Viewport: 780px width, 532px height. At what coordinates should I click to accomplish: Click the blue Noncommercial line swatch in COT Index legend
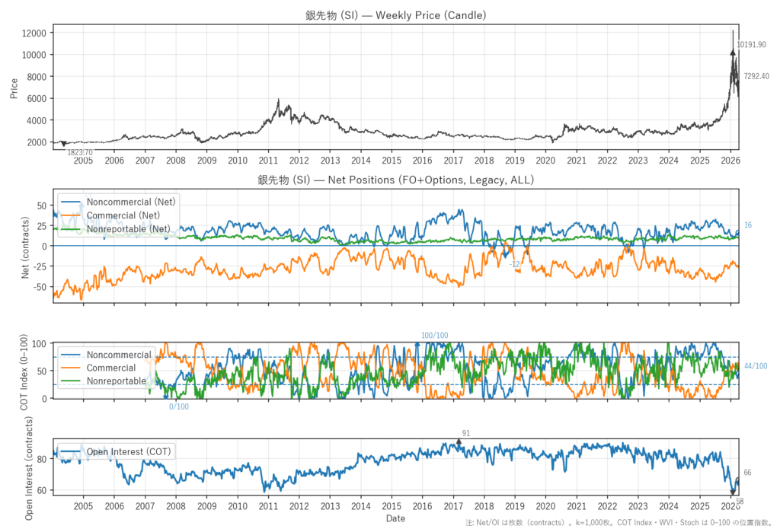71,355
